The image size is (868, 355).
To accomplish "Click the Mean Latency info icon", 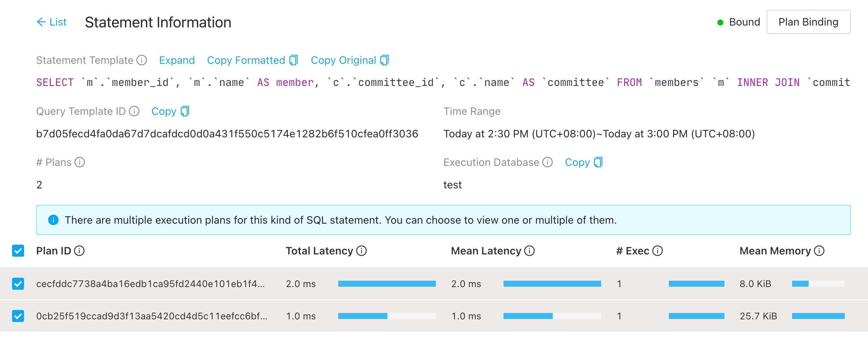I will tap(529, 251).
